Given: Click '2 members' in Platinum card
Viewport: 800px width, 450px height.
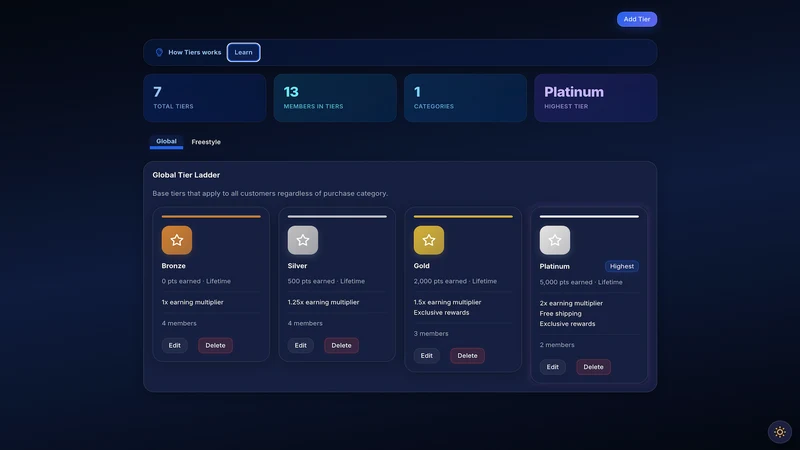Looking at the screenshot, I should [557, 344].
